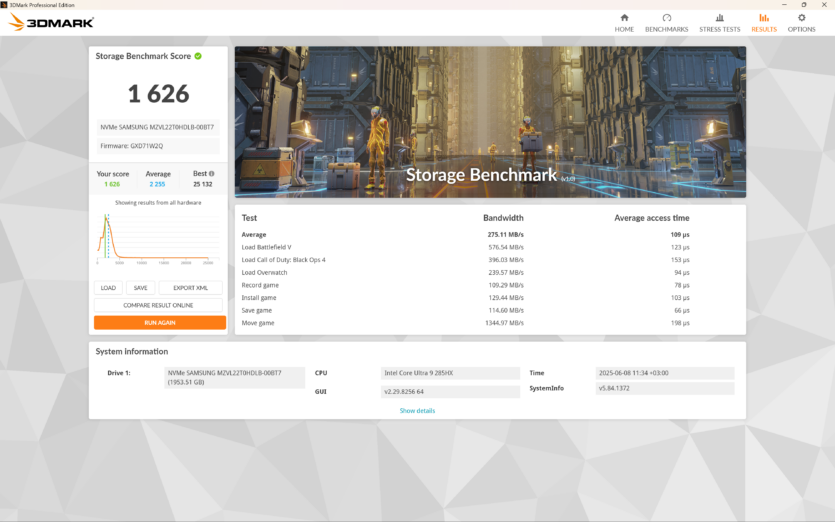This screenshot has width=835, height=522.
Task: Click the System information heading
Action: (x=132, y=352)
